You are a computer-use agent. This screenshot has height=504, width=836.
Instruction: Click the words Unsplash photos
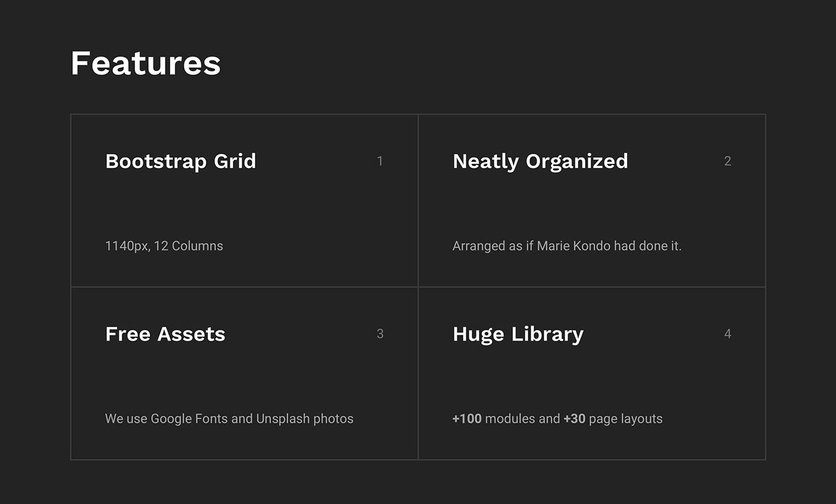tap(305, 419)
